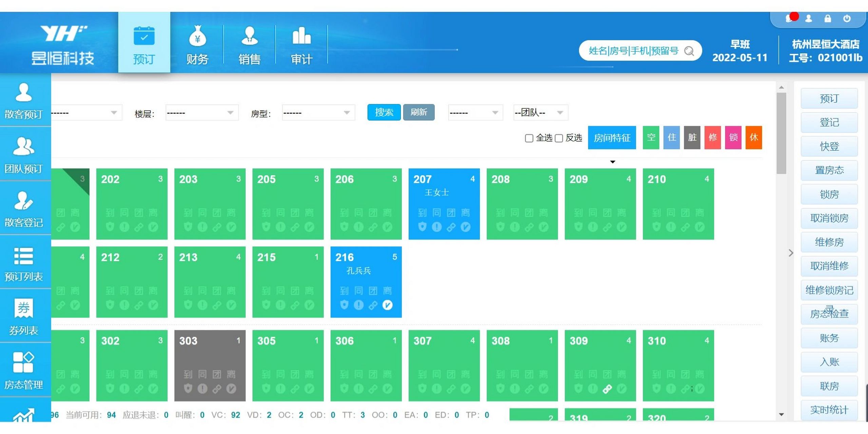The height and width of the screenshot is (434, 868).
Task: Click the 房态管理 sidebar icon
Action: coord(24,370)
